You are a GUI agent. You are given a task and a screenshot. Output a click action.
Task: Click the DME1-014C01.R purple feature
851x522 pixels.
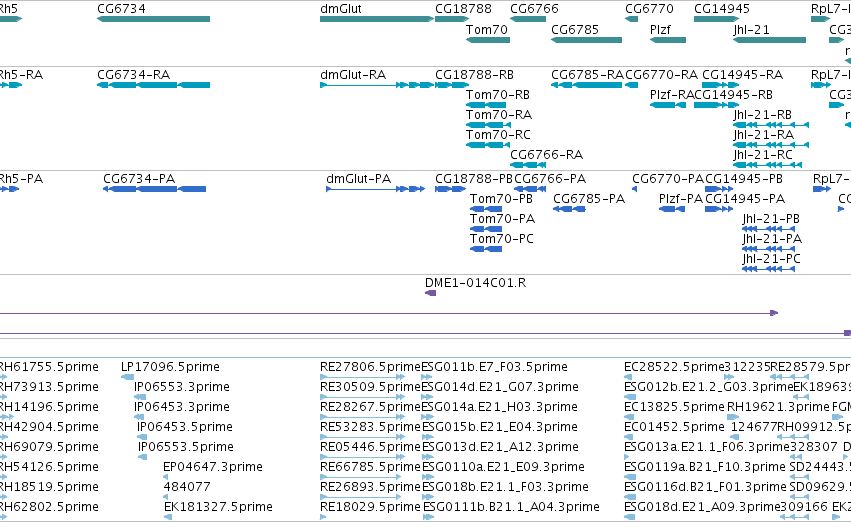[430, 293]
